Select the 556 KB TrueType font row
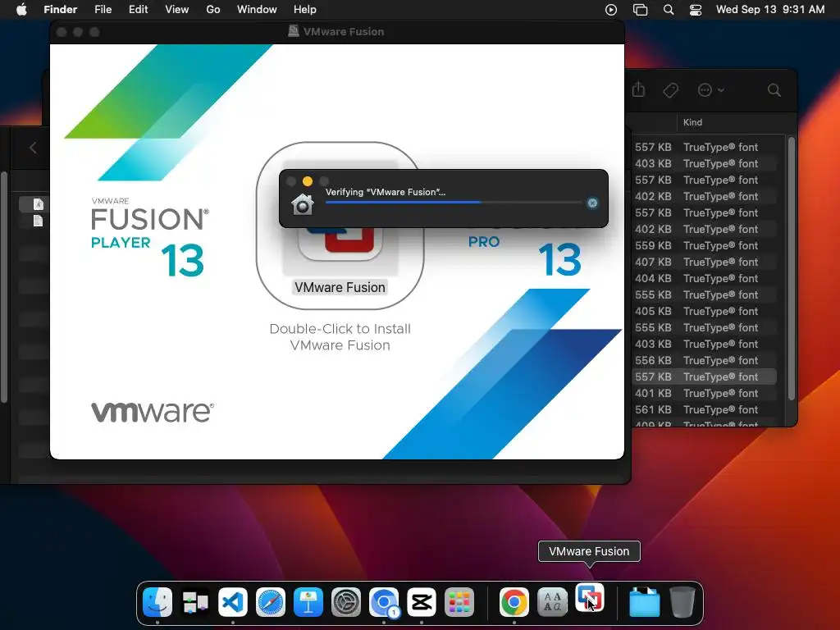 [705, 361]
